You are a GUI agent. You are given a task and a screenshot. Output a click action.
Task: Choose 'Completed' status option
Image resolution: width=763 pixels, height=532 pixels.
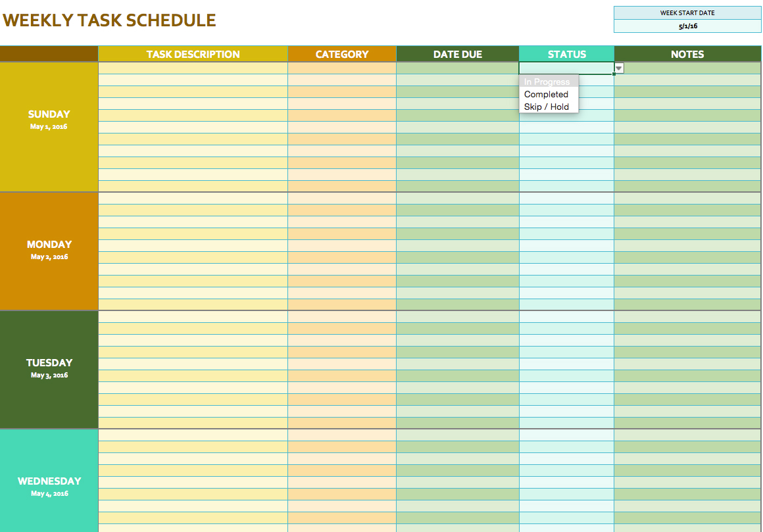tap(547, 94)
